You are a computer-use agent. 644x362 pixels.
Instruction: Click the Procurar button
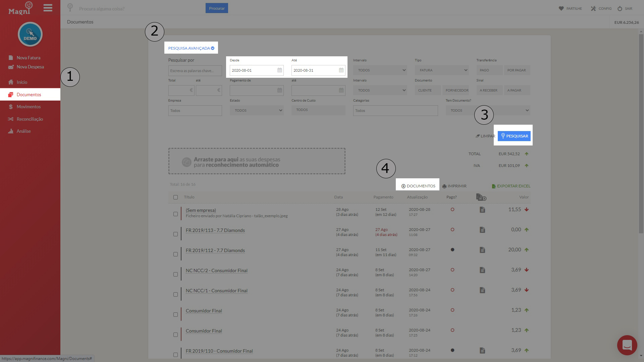pyautogui.click(x=217, y=8)
